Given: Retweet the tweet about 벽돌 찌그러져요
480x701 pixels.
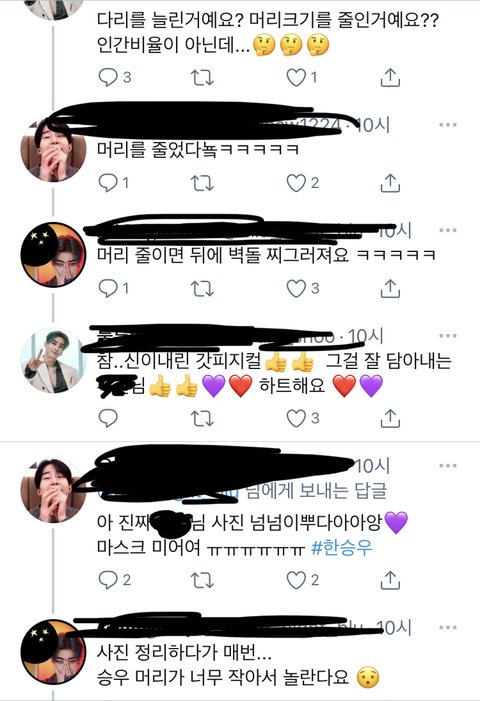Looking at the screenshot, I should click(202, 289).
